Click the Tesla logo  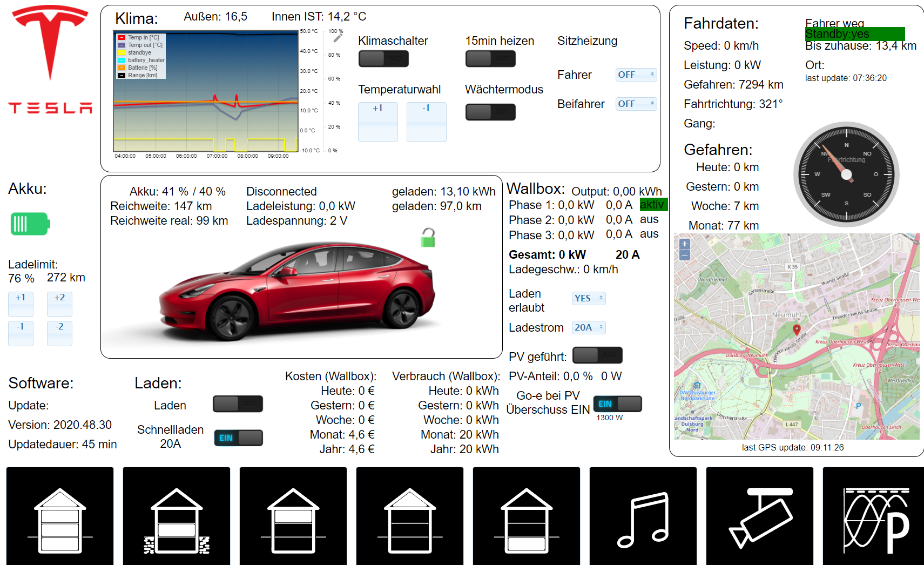click(x=50, y=59)
